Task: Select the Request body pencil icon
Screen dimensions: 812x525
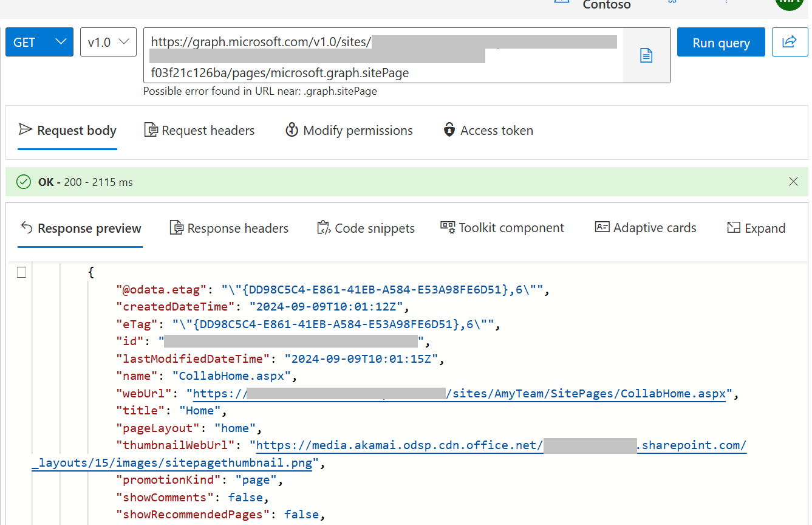Action: point(24,129)
